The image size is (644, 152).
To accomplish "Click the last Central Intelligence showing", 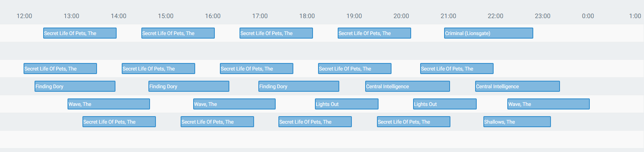I will click(518, 86).
